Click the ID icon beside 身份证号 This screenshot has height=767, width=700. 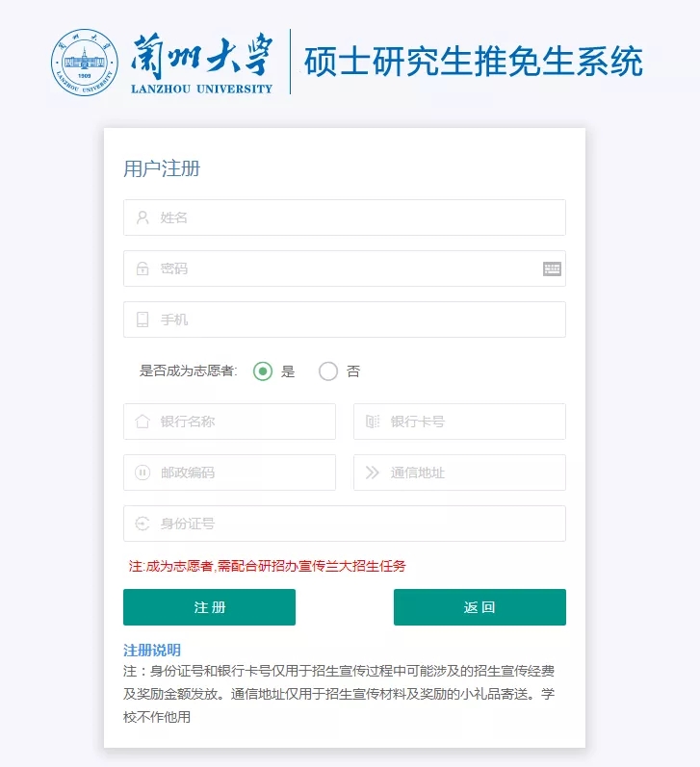pyautogui.click(x=143, y=524)
